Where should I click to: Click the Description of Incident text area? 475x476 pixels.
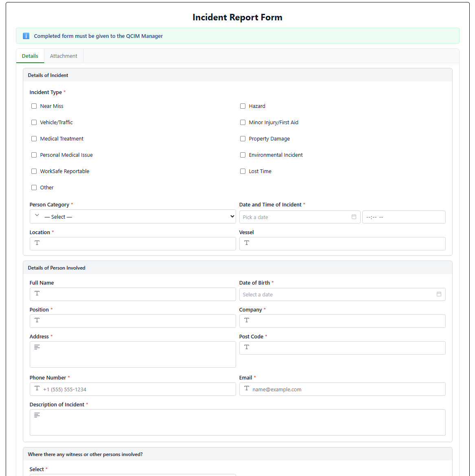238,423
